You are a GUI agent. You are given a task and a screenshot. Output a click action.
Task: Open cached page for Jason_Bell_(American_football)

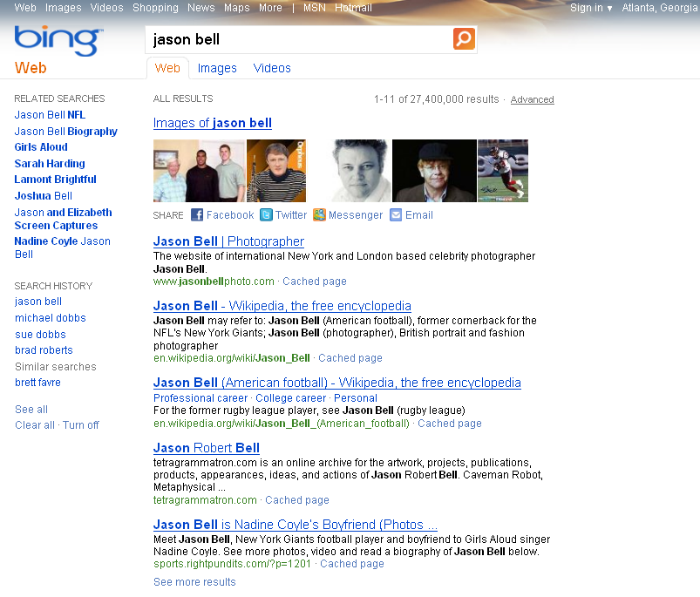point(450,424)
